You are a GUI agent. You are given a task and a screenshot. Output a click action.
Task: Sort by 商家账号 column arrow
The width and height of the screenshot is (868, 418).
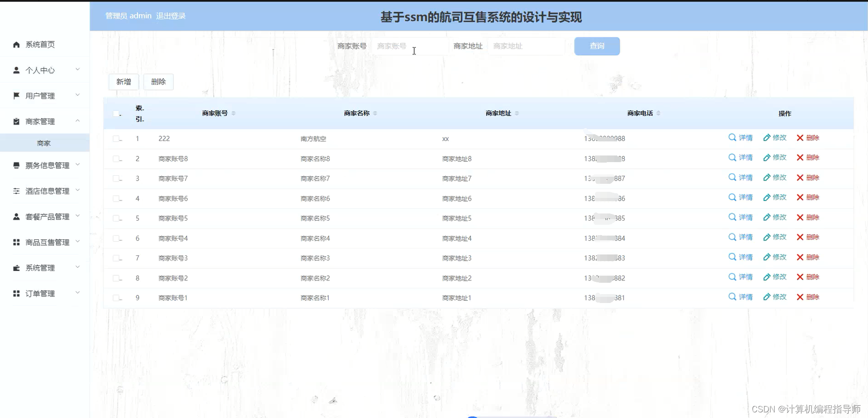coord(233,113)
